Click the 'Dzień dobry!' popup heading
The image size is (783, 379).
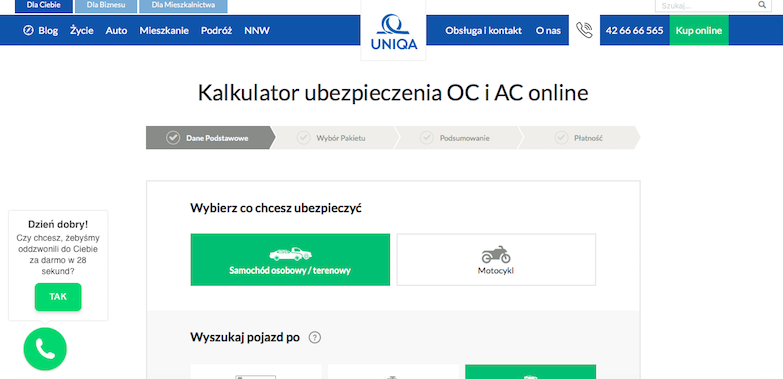[58, 224]
